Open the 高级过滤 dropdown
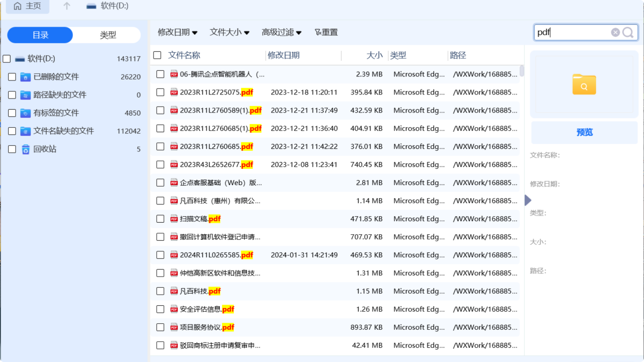This screenshot has height=362, width=644. (281, 32)
